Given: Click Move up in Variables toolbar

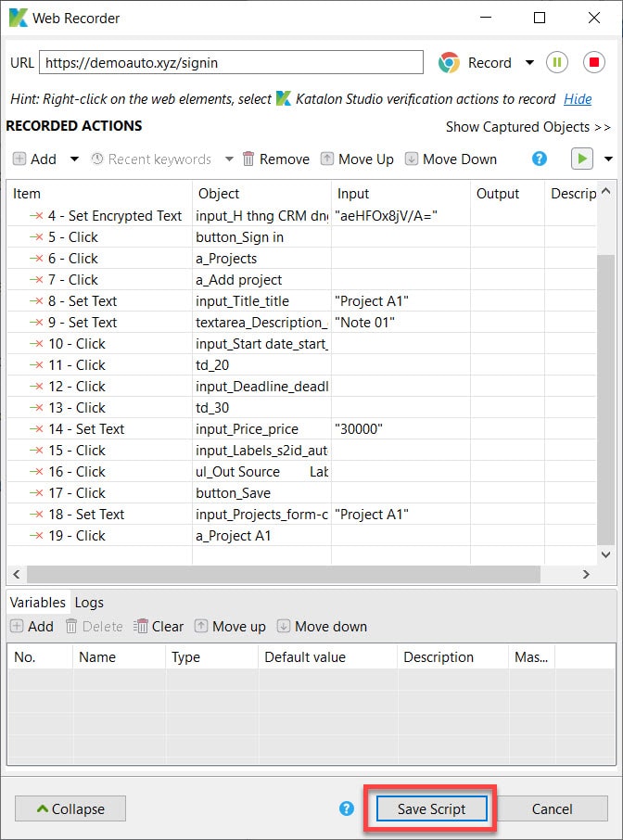Looking at the screenshot, I should [230, 626].
